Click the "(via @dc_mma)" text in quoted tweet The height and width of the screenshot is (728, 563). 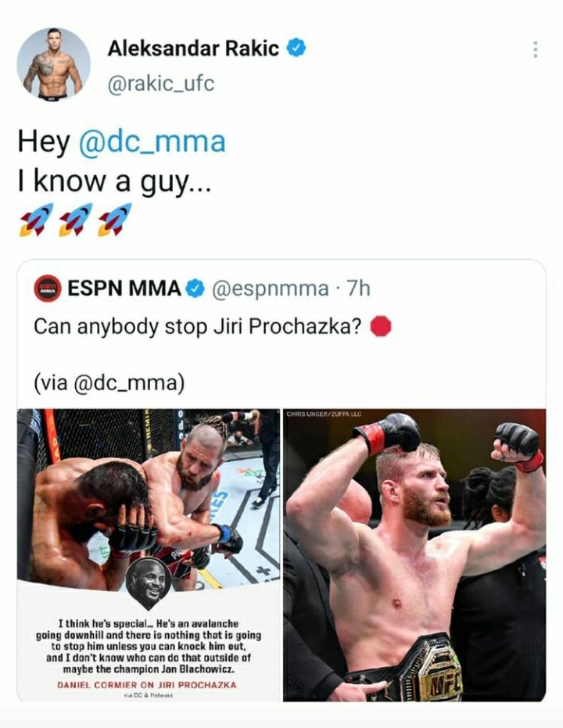pyautogui.click(x=109, y=383)
